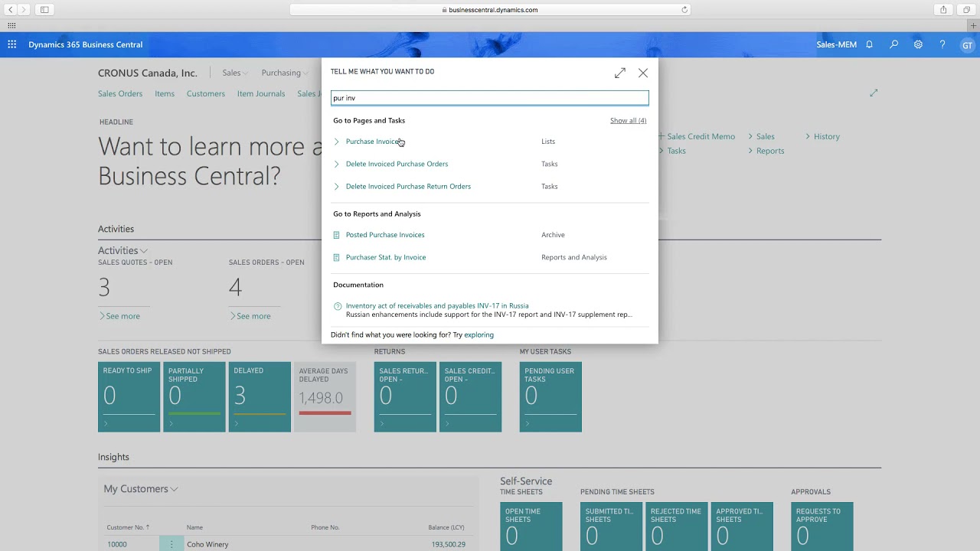Click the GT user avatar
The image size is (980, 551).
(x=967, y=45)
